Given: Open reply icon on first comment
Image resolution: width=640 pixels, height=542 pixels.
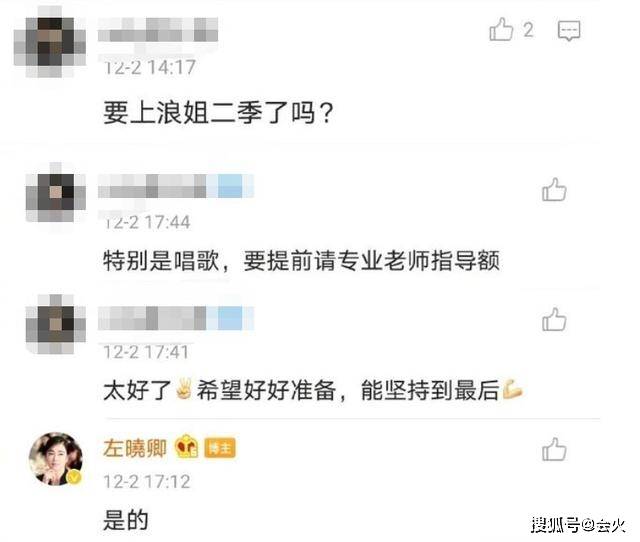Looking at the screenshot, I should 569,30.
